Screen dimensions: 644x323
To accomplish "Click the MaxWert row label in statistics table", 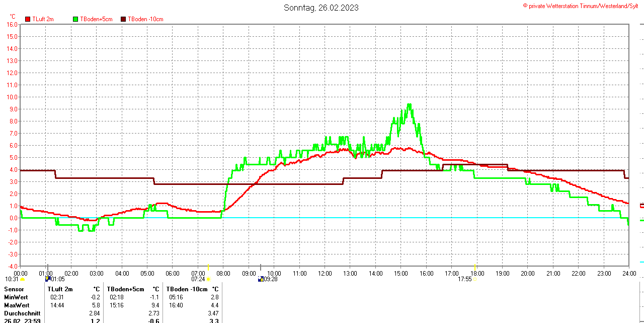I will point(17,305).
